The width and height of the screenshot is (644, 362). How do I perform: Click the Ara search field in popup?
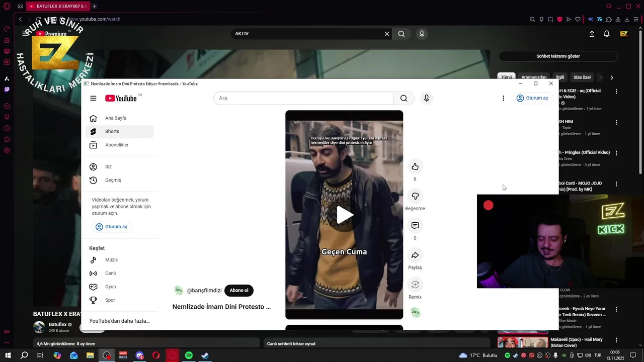click(303, 98)
